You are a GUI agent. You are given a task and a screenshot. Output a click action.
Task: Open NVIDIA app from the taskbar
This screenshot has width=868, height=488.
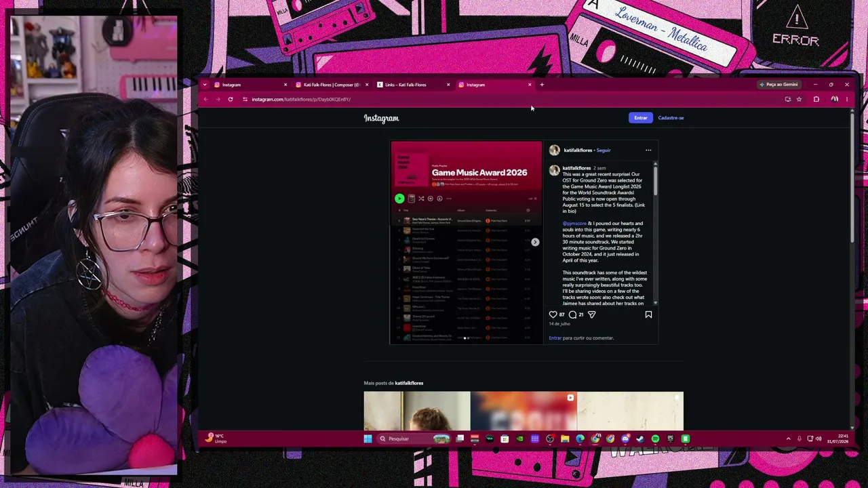click(519, 439)
